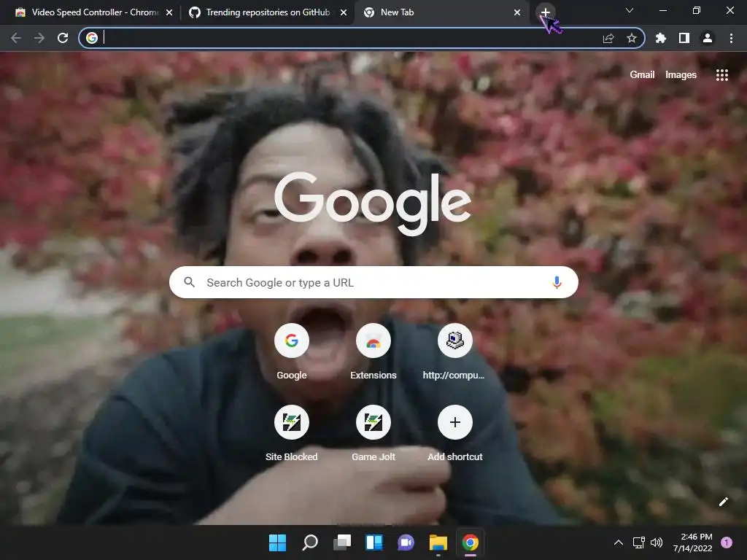Open the Windows Start menu
Screen dimensions: 747x560
point(278,542)
